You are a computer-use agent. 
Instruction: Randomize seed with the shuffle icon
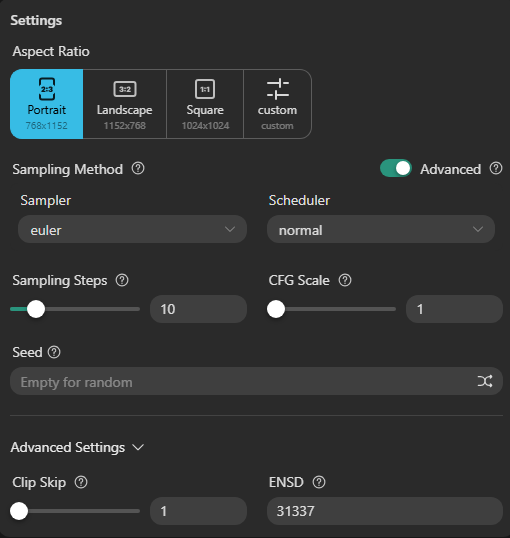[485, 381]
